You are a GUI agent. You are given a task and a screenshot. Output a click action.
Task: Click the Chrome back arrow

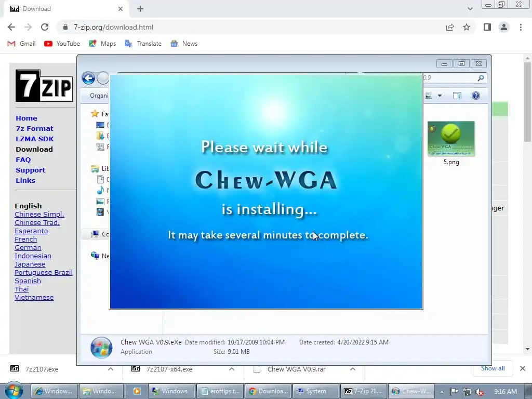11,27
